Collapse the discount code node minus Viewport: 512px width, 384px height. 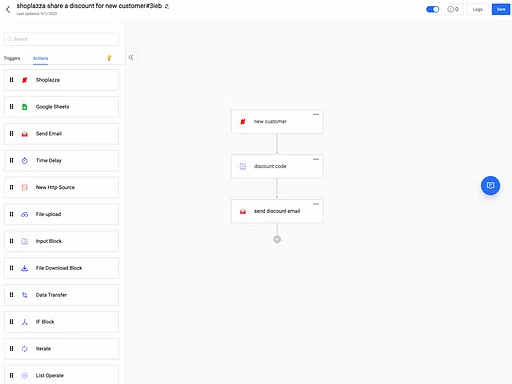tap(316, 159)
